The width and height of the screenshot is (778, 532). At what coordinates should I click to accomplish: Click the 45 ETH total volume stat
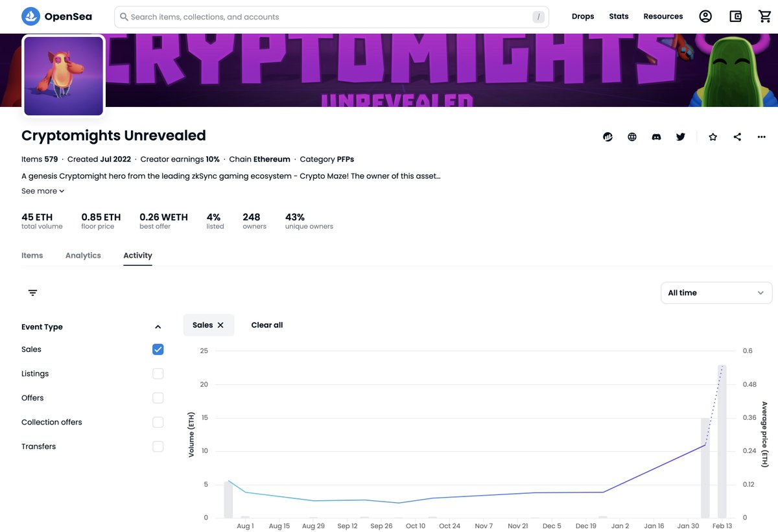[42, 221]
